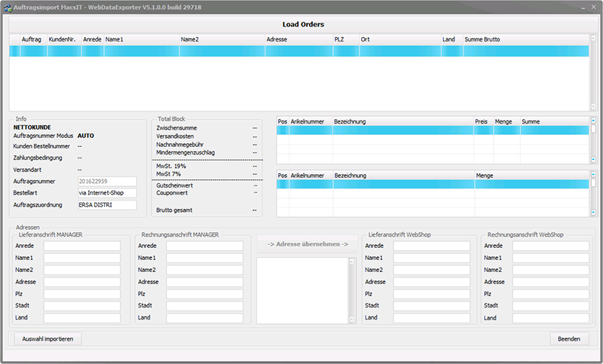Image resolution: width=603 pixels, height=364 pixels.
Task: Click the Beenden button
Action: (569, 339)
